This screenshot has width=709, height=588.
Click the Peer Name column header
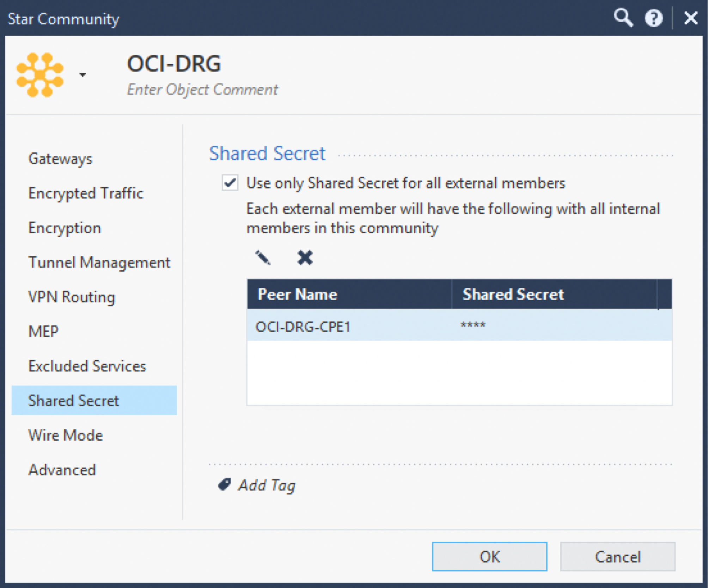tap(297, 294)
